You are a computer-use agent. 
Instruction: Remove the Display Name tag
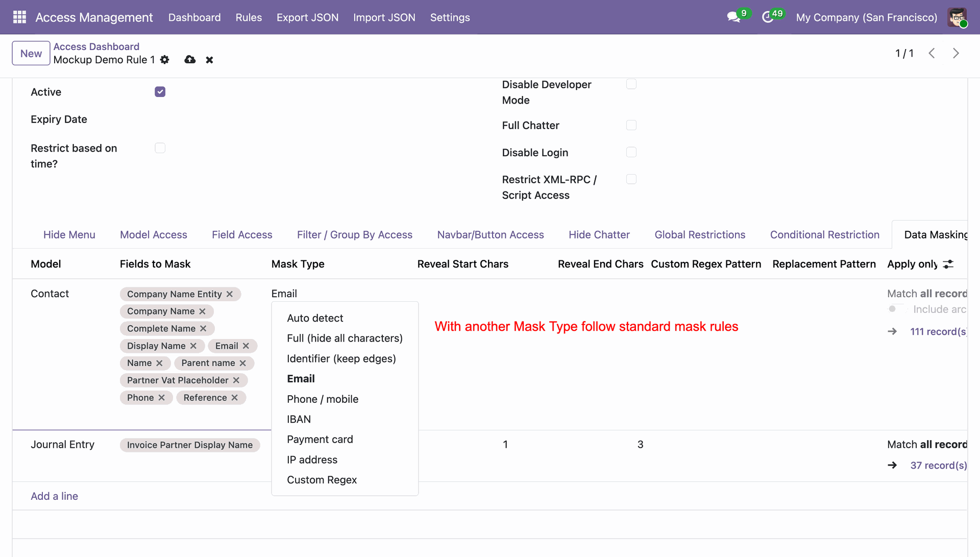[x=193, y=346]
